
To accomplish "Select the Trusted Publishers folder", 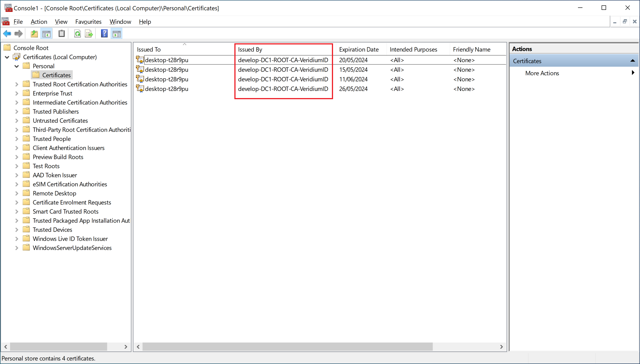I will 56,112.
